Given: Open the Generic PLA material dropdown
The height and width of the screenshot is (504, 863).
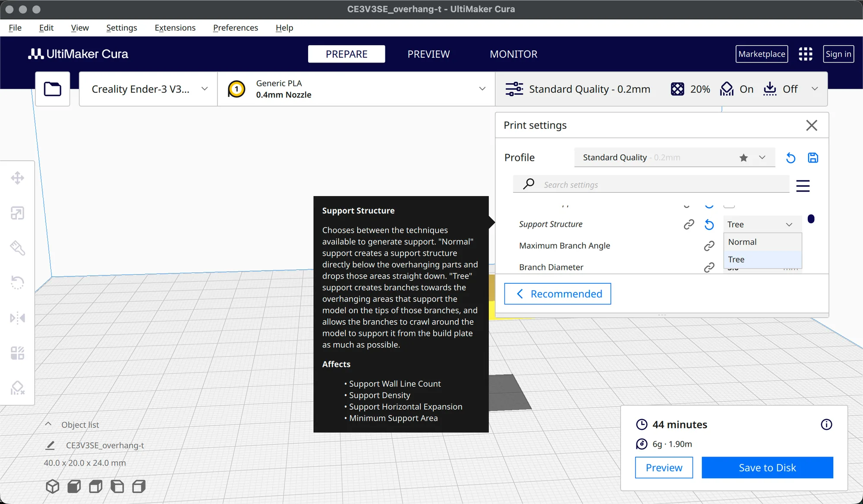Looking at the screenshot, I should tap(356, 89).
